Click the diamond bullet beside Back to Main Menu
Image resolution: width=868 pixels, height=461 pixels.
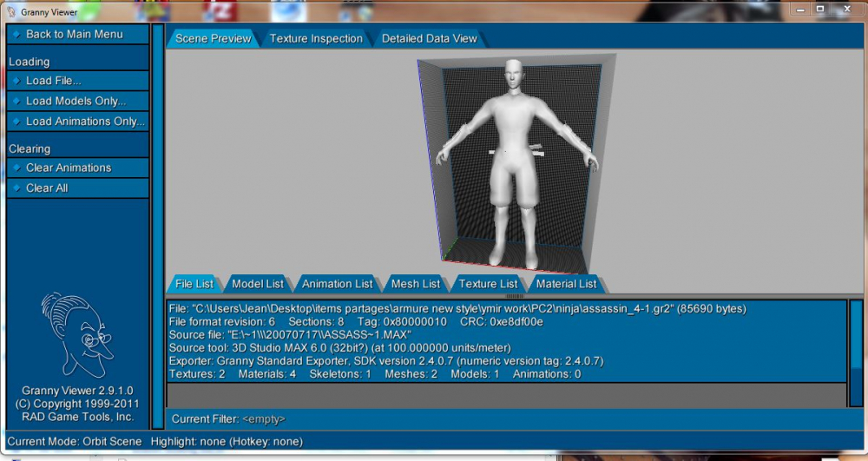16,35
